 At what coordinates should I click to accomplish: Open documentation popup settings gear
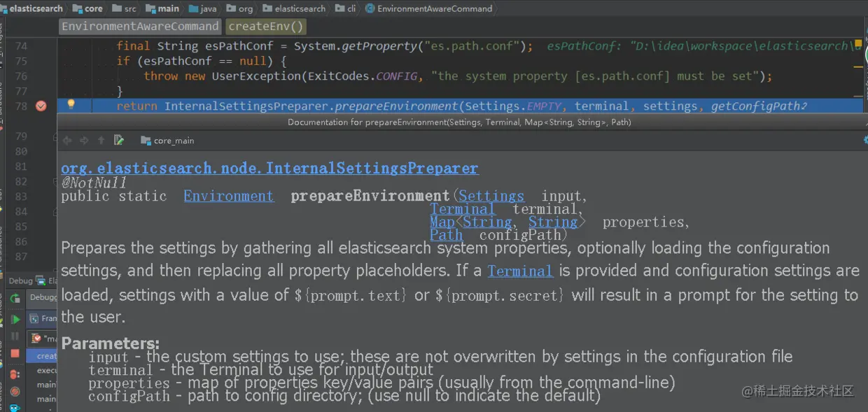865,140
